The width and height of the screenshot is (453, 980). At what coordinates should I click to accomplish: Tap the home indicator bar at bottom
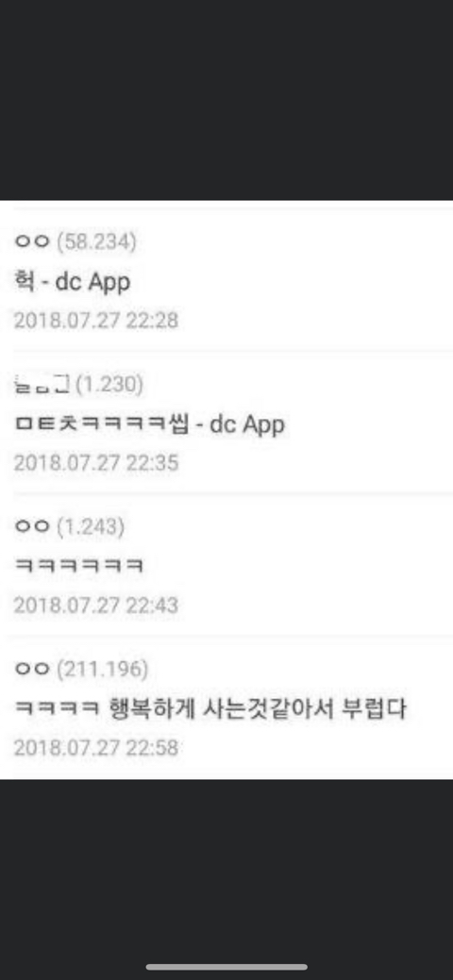226,967
